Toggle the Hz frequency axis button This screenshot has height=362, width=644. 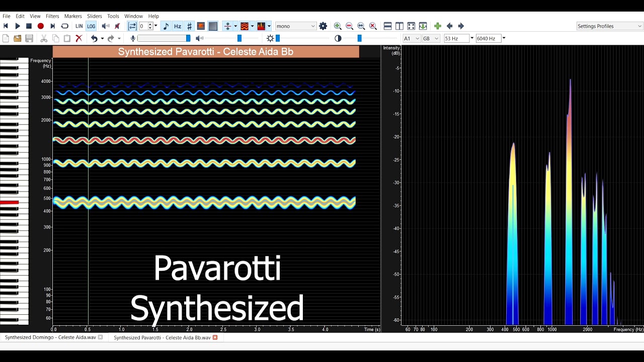point(178,26)
